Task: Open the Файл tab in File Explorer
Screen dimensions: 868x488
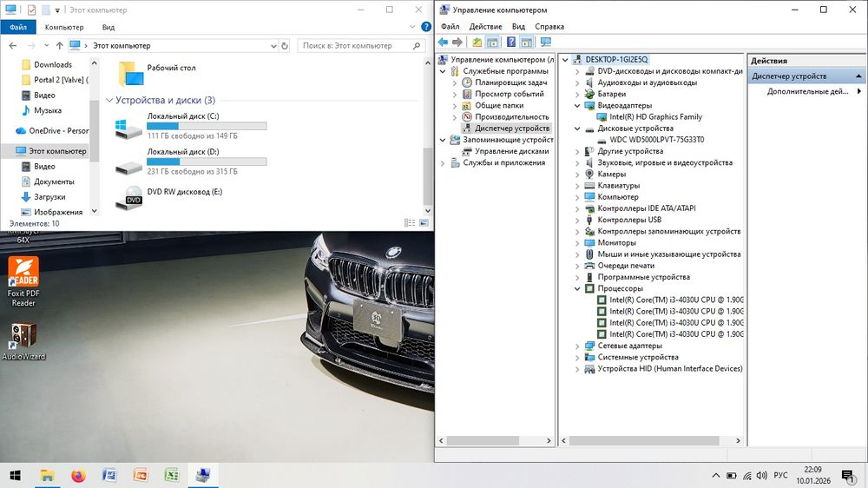Action: [x=18, y=27]
